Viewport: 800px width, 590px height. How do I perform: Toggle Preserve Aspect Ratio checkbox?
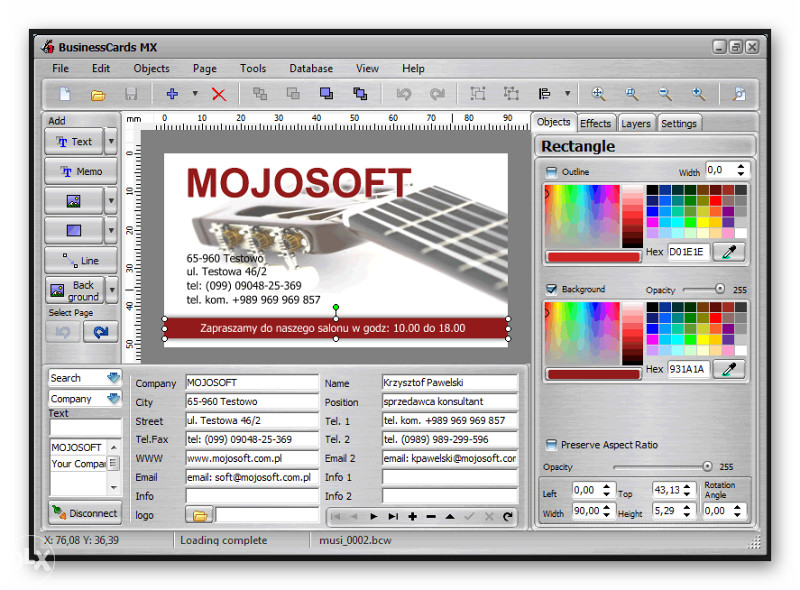[x=551, y=445]
